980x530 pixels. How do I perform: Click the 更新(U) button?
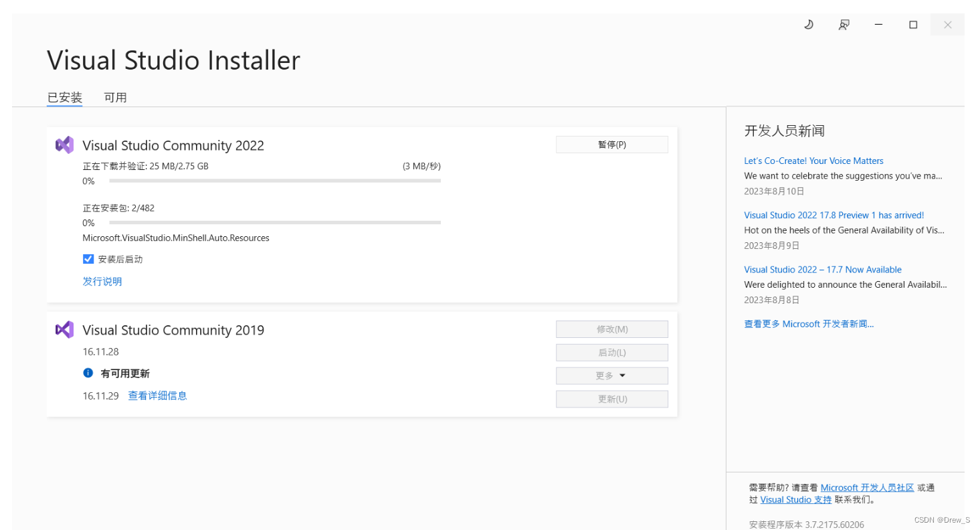pos(611,399)
